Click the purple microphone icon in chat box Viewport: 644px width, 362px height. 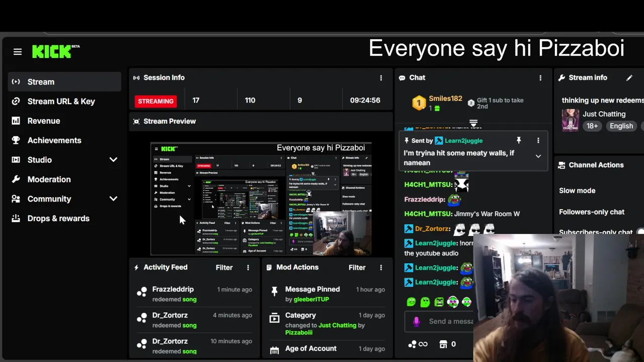(x=416, y=321)
